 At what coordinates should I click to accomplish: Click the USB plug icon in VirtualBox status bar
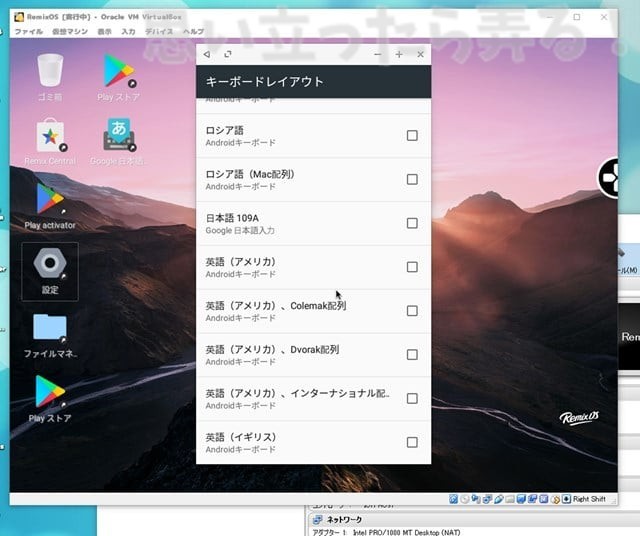coord(499,499)
